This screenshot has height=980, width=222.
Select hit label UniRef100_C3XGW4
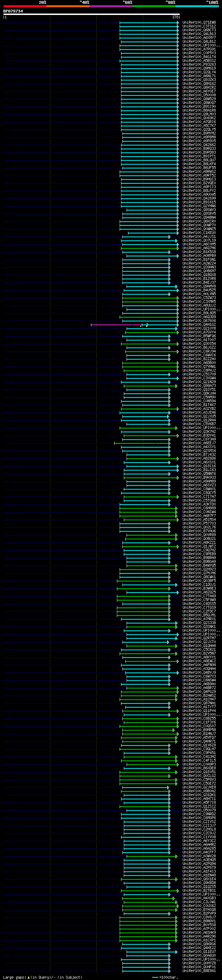click(x=199, y=378)
